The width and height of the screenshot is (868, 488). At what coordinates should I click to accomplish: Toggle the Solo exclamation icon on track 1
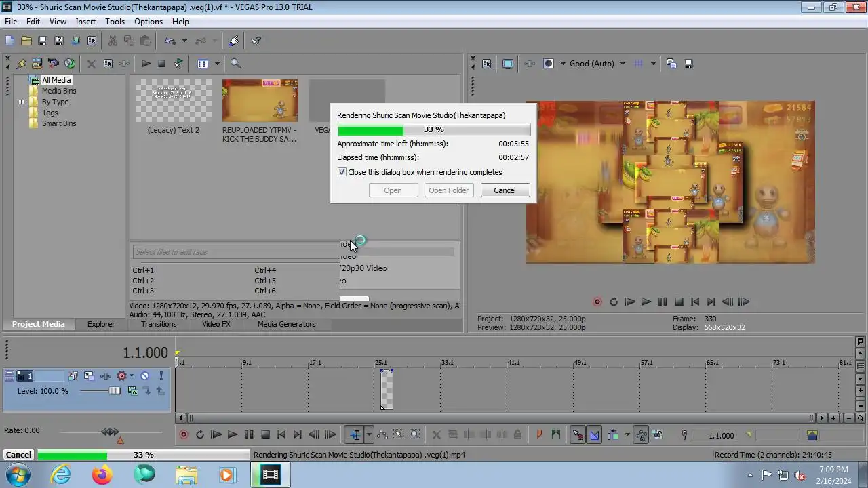pos(161,375)
